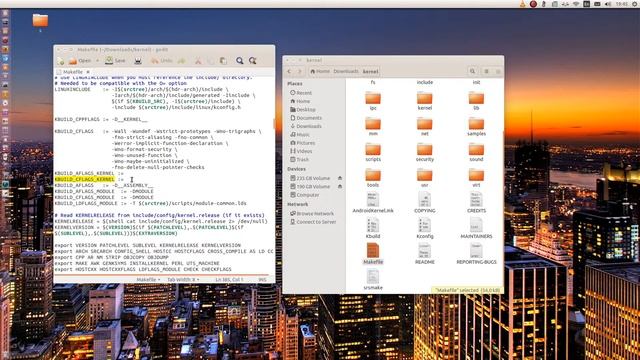Open Downloads in Places sidebar

point(306,126)
